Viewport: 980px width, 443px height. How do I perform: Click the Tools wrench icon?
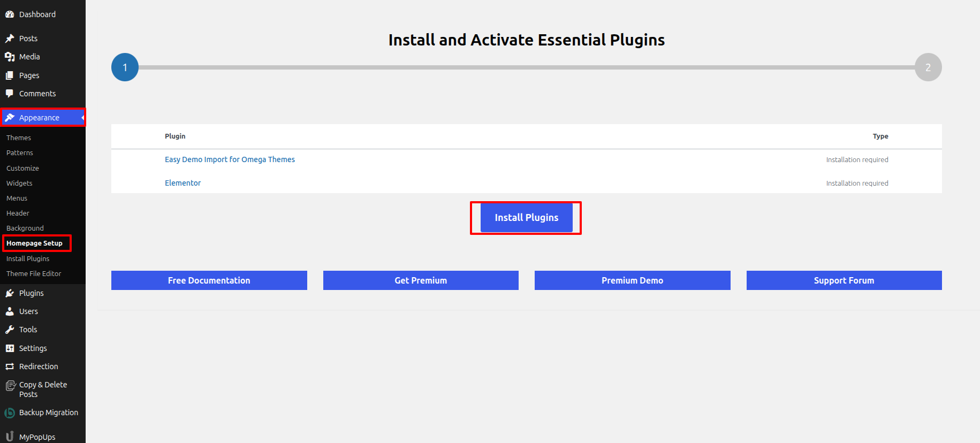point(10,330)
